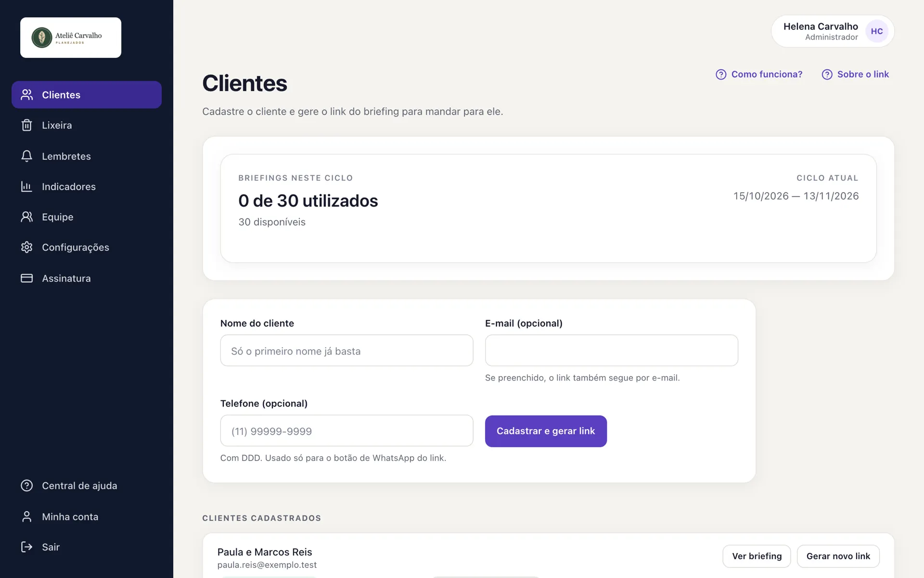Click the BRIEFINGS NESTE CICLO label
Image resolution: width=924 pixels, height=578 pixels.
coord(295,178)
